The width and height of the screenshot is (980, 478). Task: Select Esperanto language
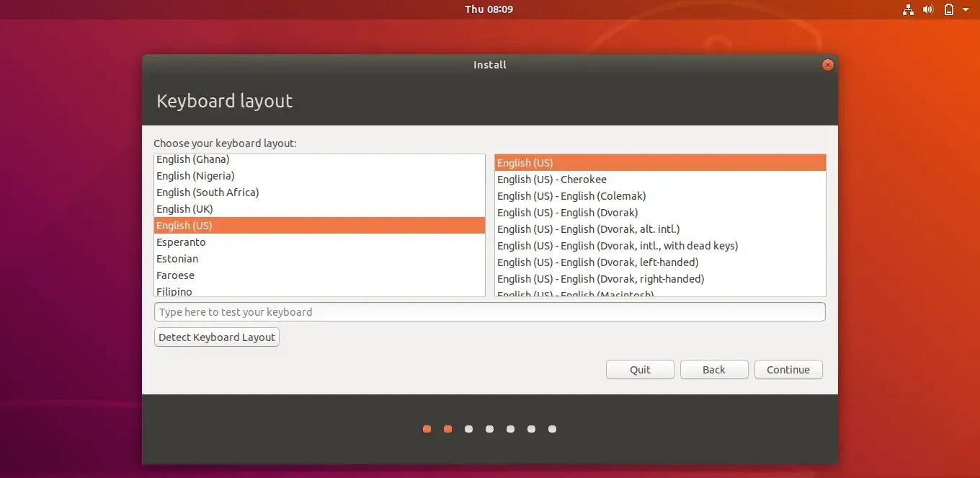point(319,242)
